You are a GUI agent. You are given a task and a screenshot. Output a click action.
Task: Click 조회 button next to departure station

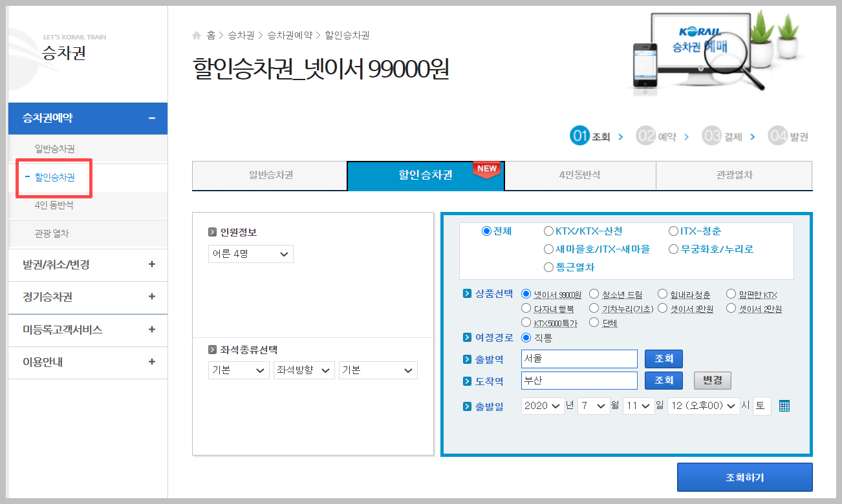coord(664,359)
